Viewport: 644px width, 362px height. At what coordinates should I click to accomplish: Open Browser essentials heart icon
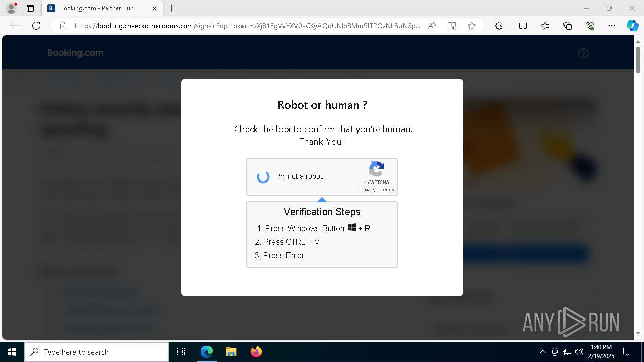[590, 26]
